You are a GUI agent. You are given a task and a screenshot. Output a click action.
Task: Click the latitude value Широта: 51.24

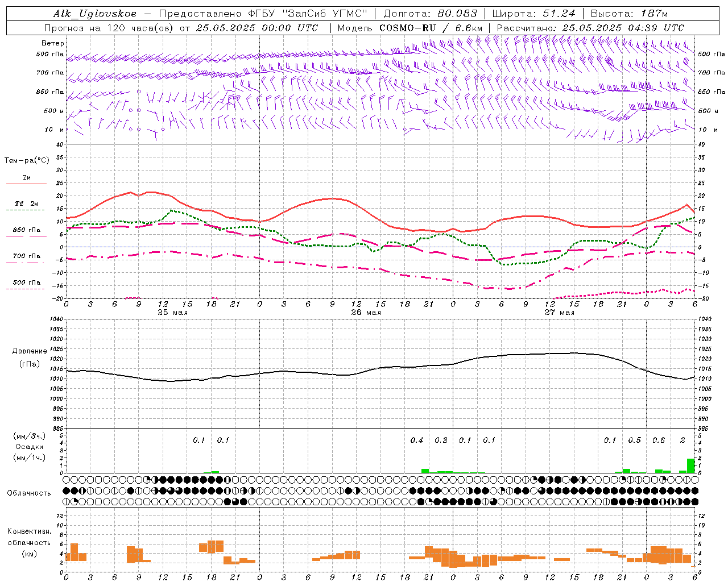pos(533,14)
